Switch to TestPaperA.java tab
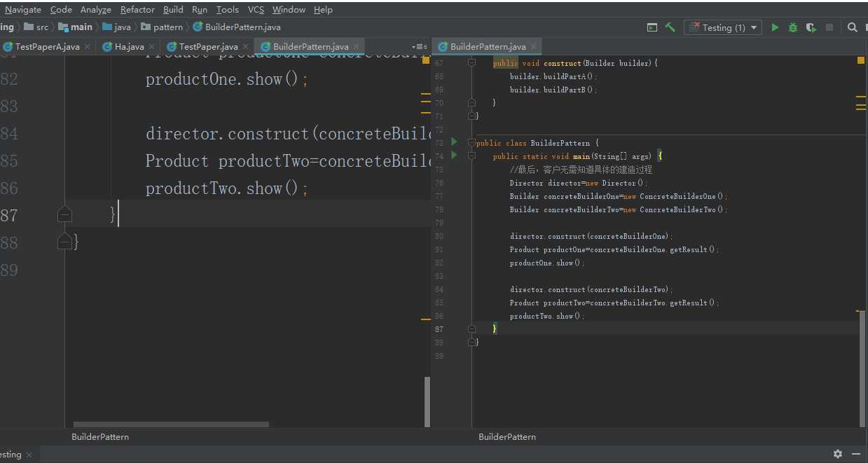This screenshot has width=868, height=463. (x=46, y=47)
